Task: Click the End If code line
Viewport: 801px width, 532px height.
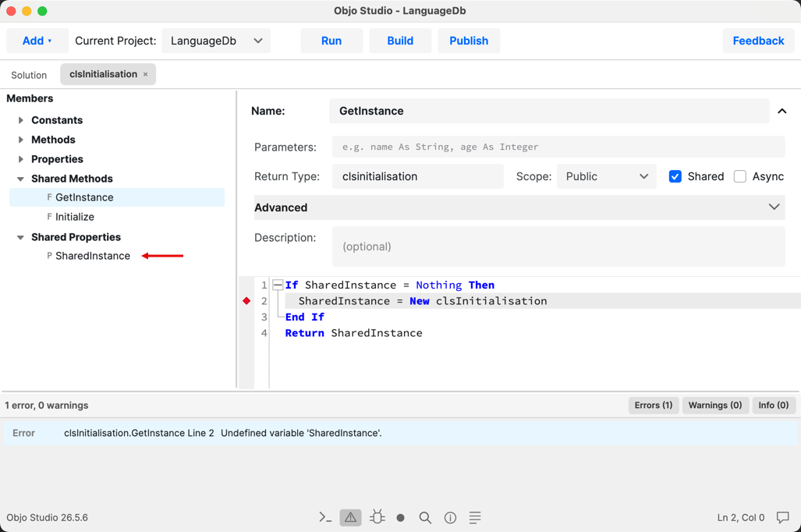Action: 304,317
